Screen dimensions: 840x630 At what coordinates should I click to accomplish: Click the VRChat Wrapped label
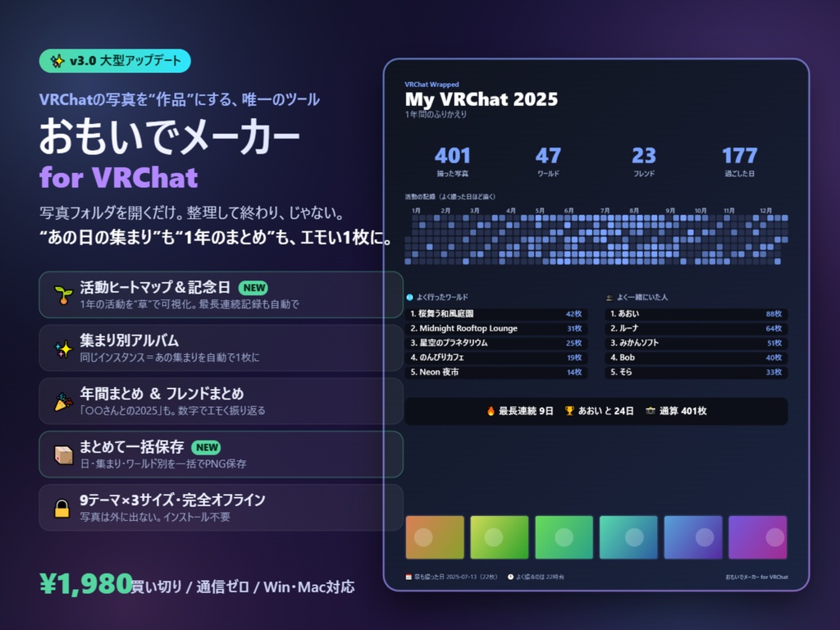click(431, 84)
